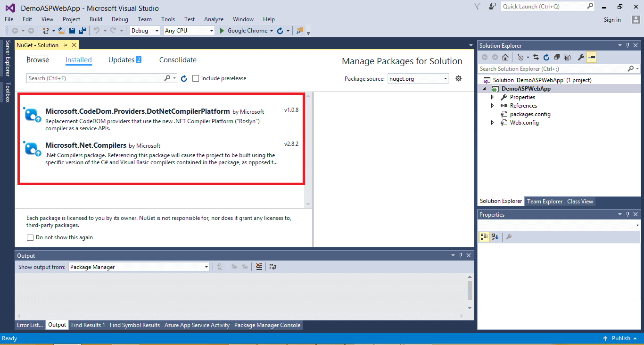
Task: Open Find in Files toolbar icon
Action: click(300, 31)
